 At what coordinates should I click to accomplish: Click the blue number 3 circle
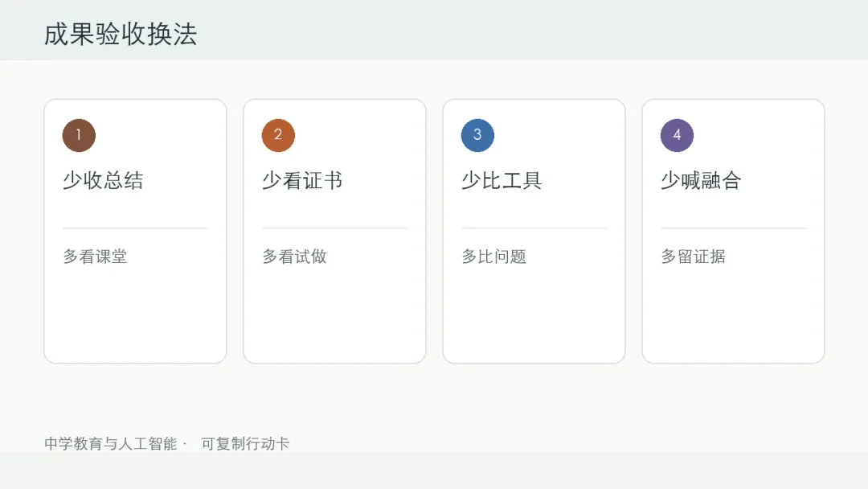[477, 135]
